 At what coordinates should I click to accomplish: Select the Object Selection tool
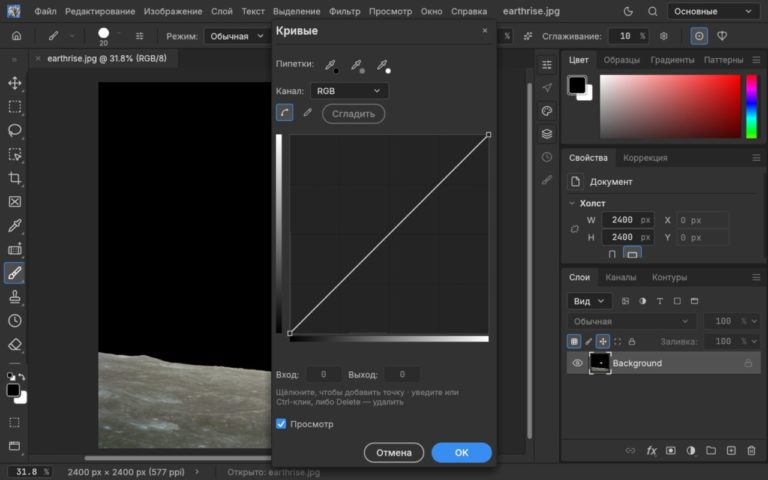(15, 154)
